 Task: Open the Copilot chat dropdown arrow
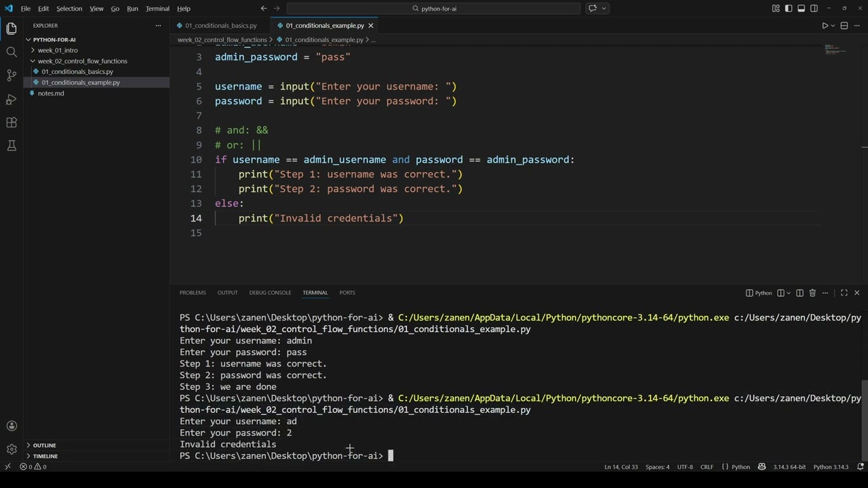[x=604, y=8]
